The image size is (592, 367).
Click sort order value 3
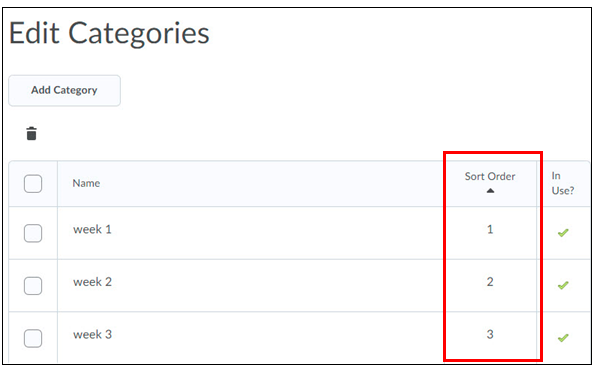(490, 335)
